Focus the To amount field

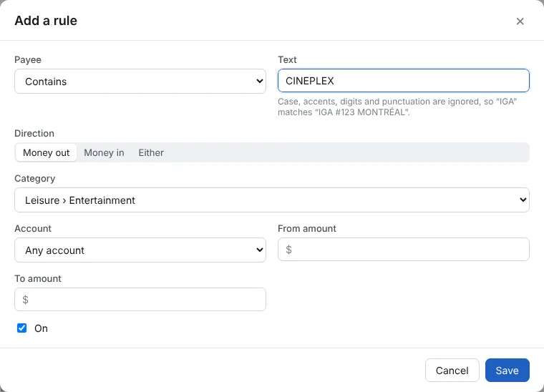click(x=140, y=299)
